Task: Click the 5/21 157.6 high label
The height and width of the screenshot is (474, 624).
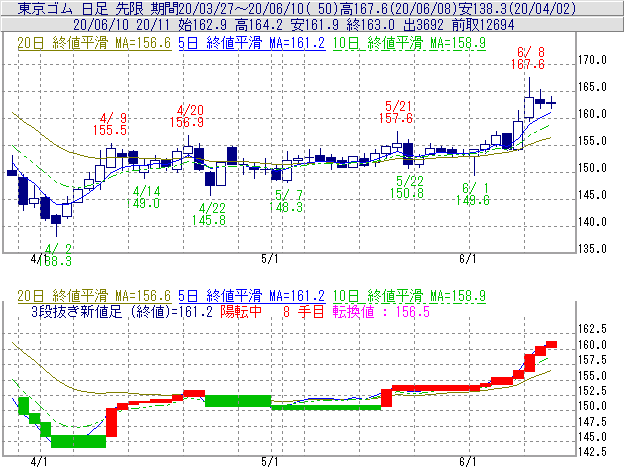Action: [x=396, y=112]
